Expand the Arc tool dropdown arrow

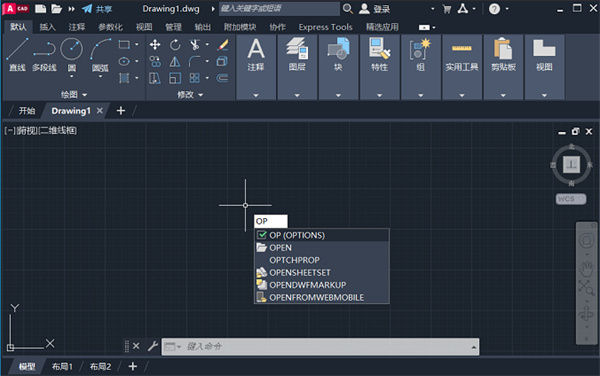pos(100,77)
